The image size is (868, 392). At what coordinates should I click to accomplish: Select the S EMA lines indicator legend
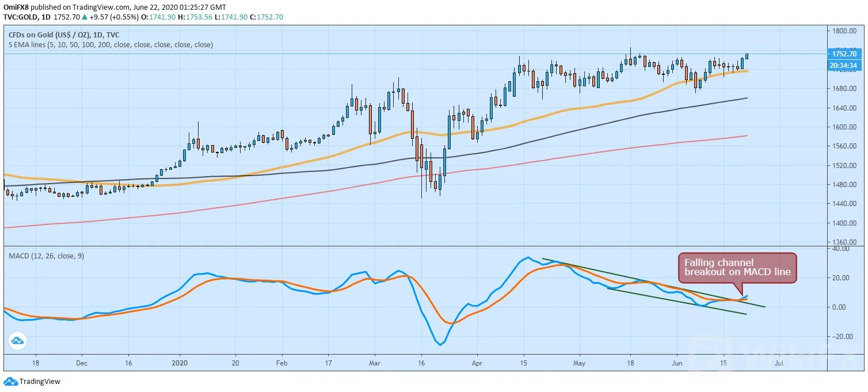110,44
